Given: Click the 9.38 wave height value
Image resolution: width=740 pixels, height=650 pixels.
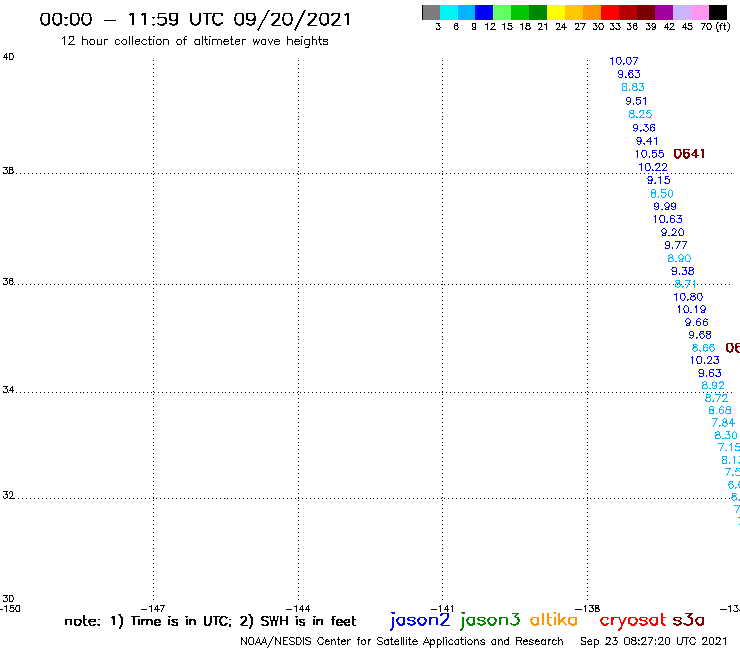Looking at the screenshot, I should 682,271.
